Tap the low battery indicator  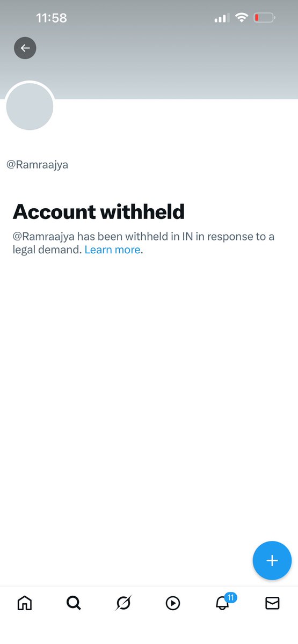[265, 18]
